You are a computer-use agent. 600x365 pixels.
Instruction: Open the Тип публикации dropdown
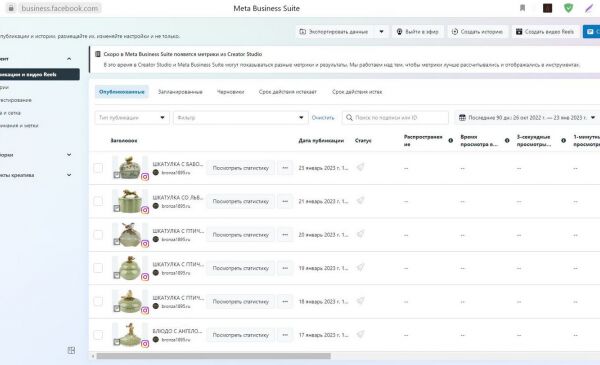point(132,117)
